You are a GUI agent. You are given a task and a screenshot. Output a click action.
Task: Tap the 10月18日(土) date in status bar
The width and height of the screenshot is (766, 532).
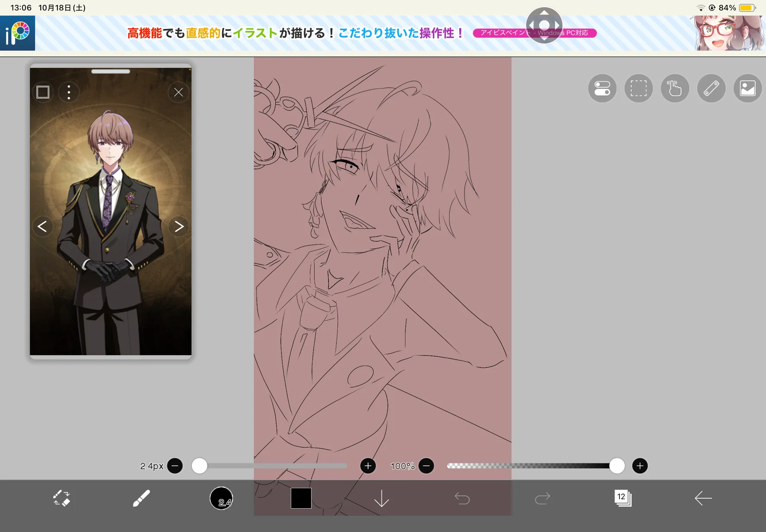(62, 8)
